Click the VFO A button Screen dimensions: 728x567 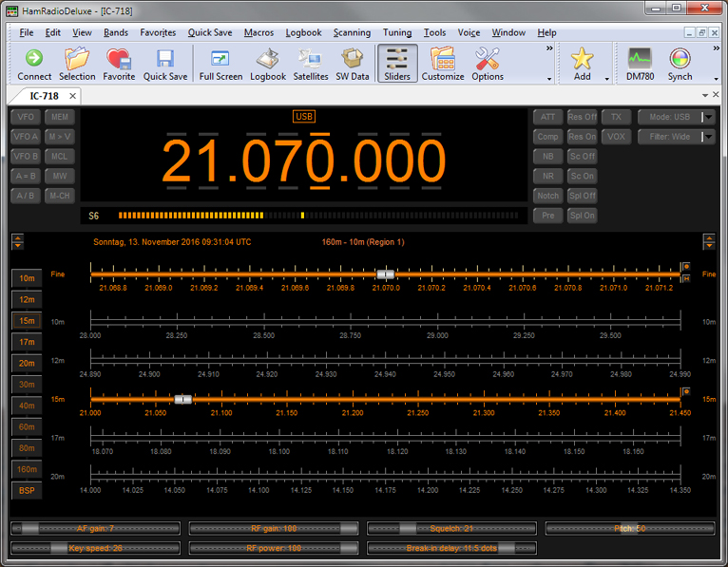point(26,137)
